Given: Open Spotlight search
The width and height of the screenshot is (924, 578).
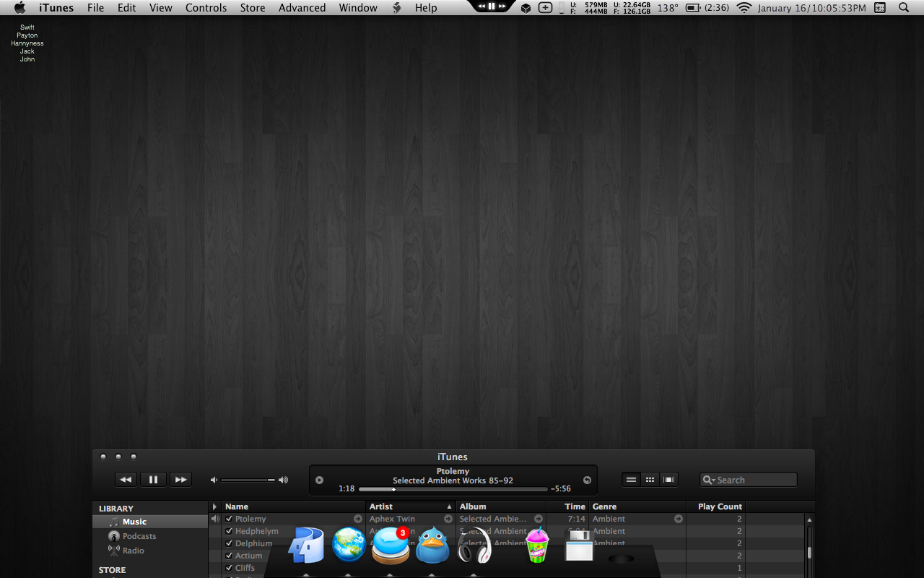Looking at the screenshot, I should click(x=904, y=8).
